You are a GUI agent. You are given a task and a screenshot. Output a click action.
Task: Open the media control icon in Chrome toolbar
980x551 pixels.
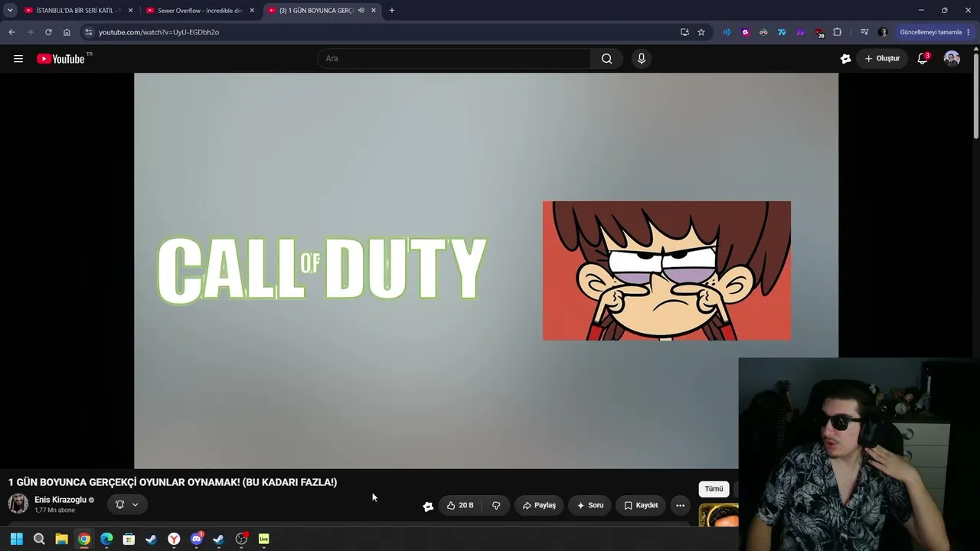coord(864,32)
